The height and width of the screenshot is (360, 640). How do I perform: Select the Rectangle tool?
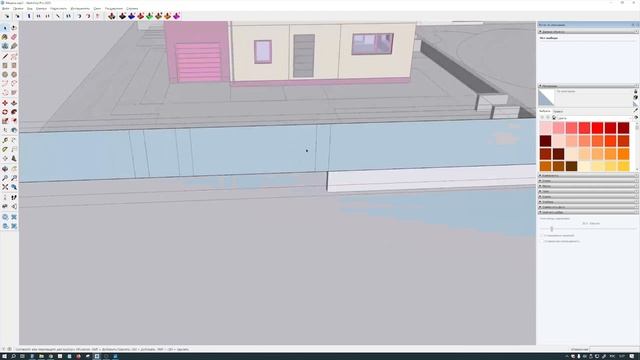click(x=5, y=65)
